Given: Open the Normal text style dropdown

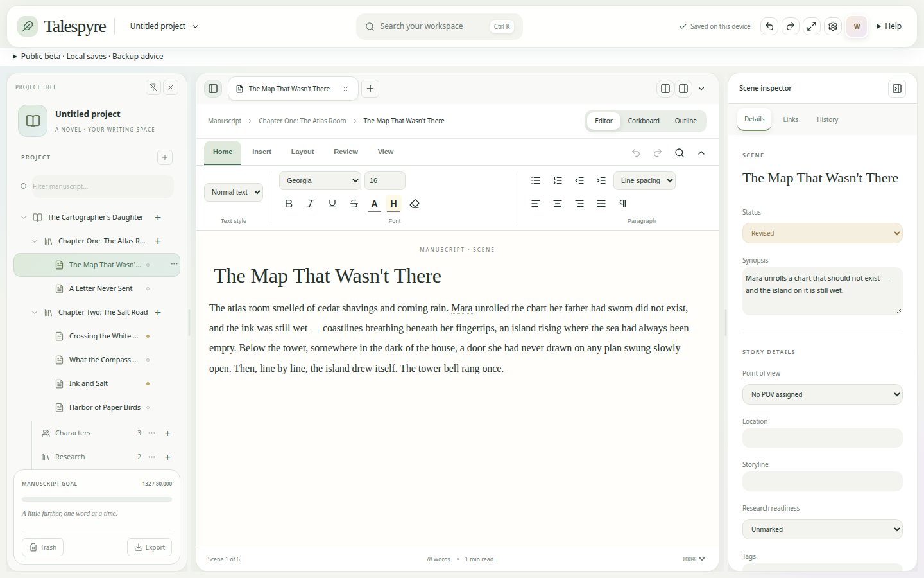Looking at the screenshot, I should [x=234, y=192].
